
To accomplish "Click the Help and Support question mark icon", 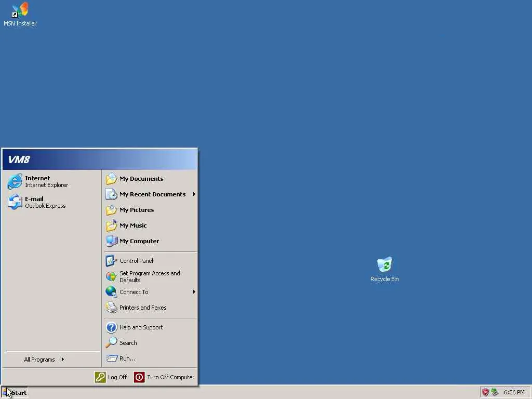I will [111, 327].
